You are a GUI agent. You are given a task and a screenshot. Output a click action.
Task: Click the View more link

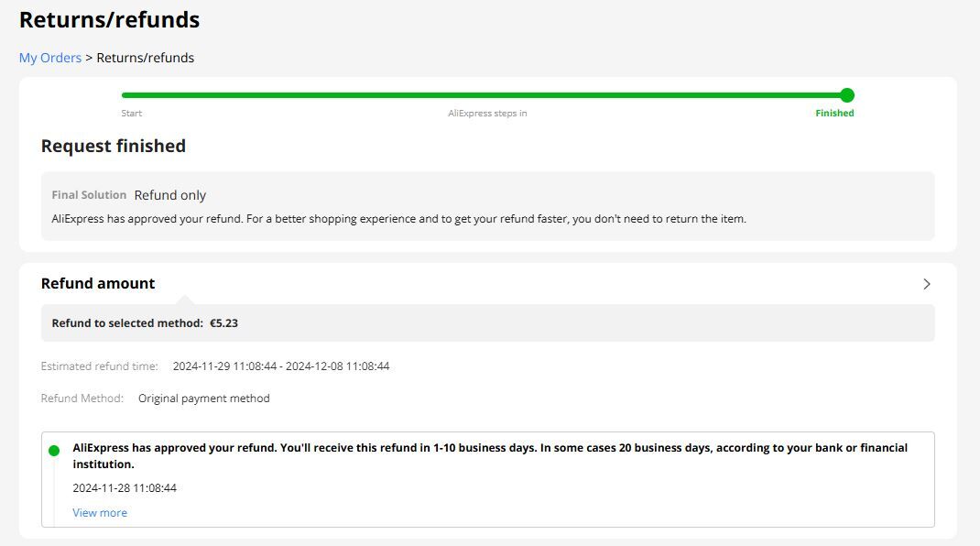coord(100,513)
